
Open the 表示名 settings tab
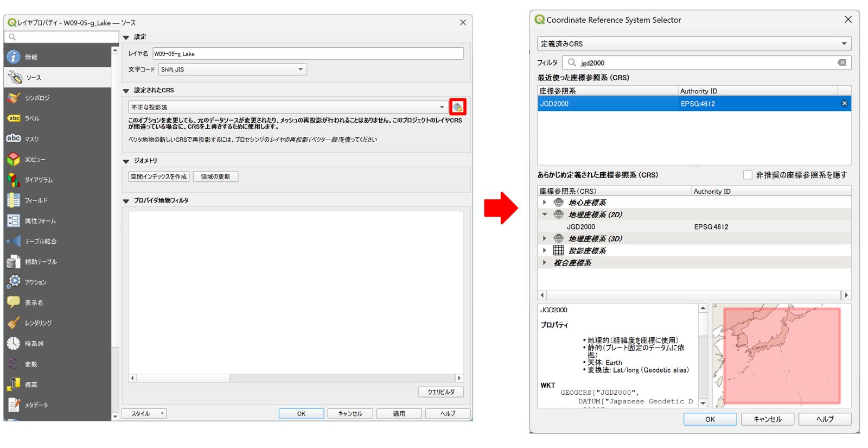point(58,303)
